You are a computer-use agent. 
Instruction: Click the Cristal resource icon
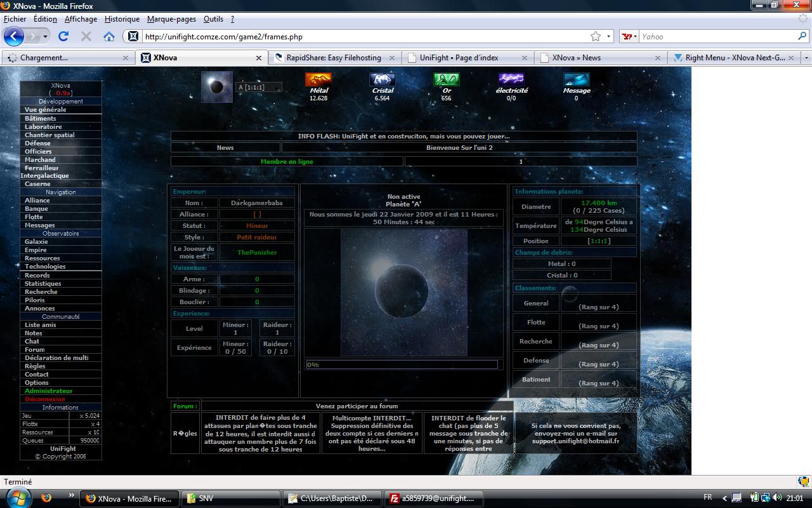(383, 79)
